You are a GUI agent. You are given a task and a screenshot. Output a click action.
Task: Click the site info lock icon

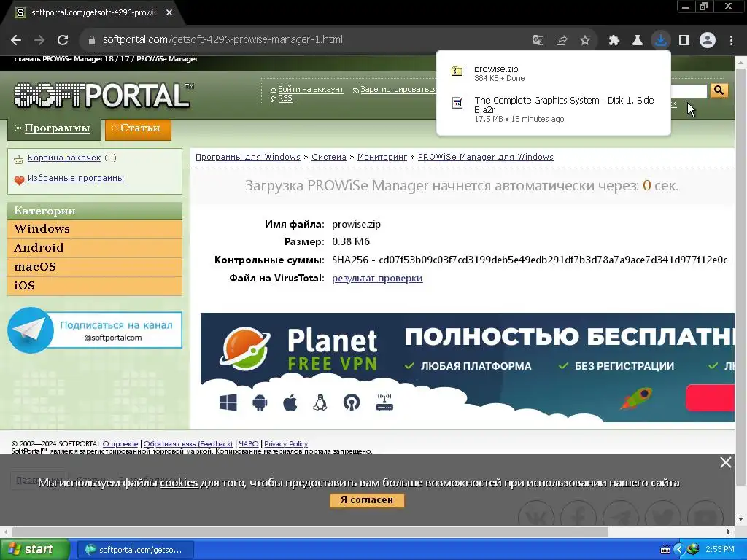[92, 40]
